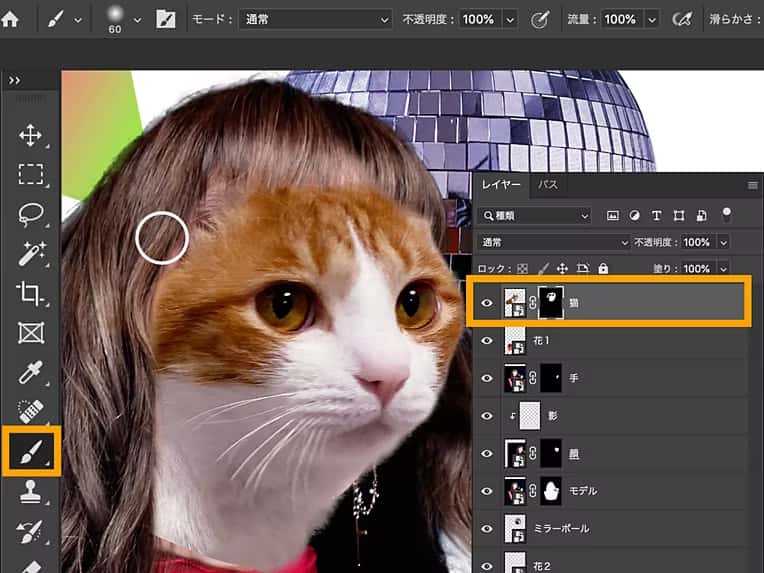764x573 pixels.
Task: Select the Brush tool in toolbar
Action: click(x=31, y=451)
